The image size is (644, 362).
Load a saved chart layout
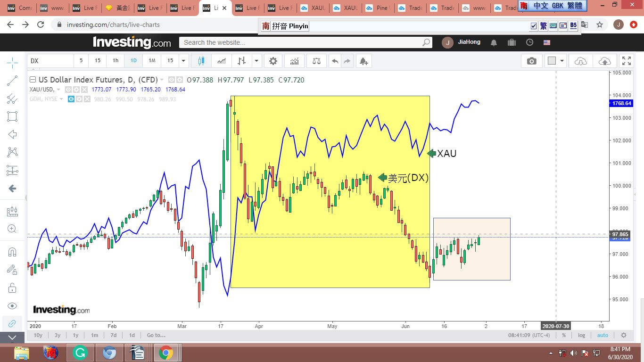click(581, 61)
